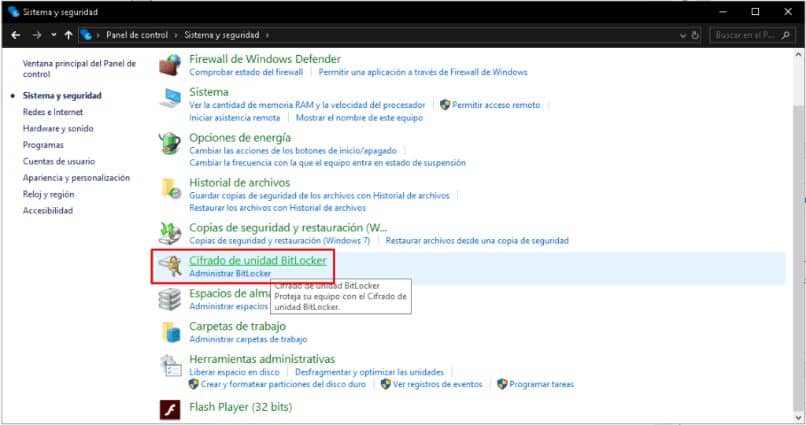Viewport: 806px width, 425px height.
Task: Open Cuentas de usuario category
Action: [59, 161]
